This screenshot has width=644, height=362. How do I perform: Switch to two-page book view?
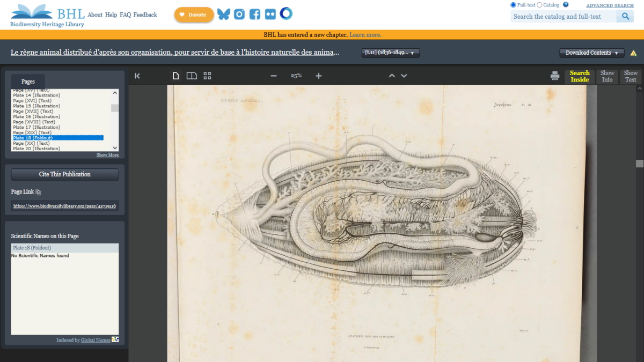[192, 76]
